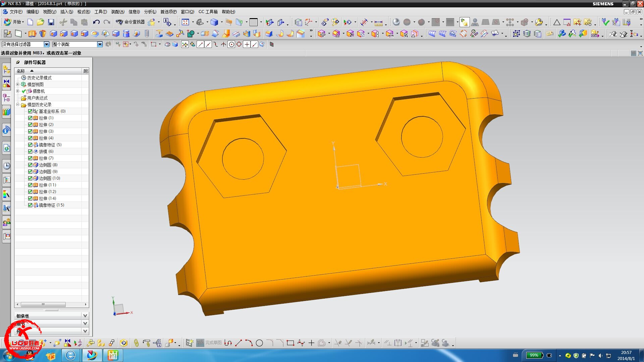
Task: Toggle checkbox for 拉伸 (1)
Action: (x=30, y=118)
